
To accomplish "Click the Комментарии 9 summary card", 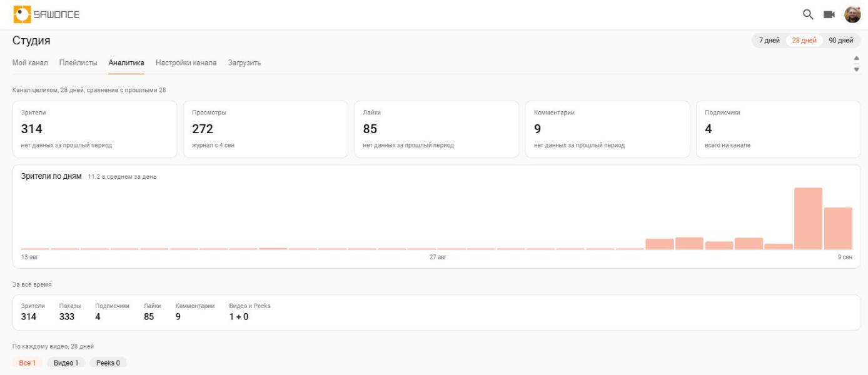I will (607, 129).
